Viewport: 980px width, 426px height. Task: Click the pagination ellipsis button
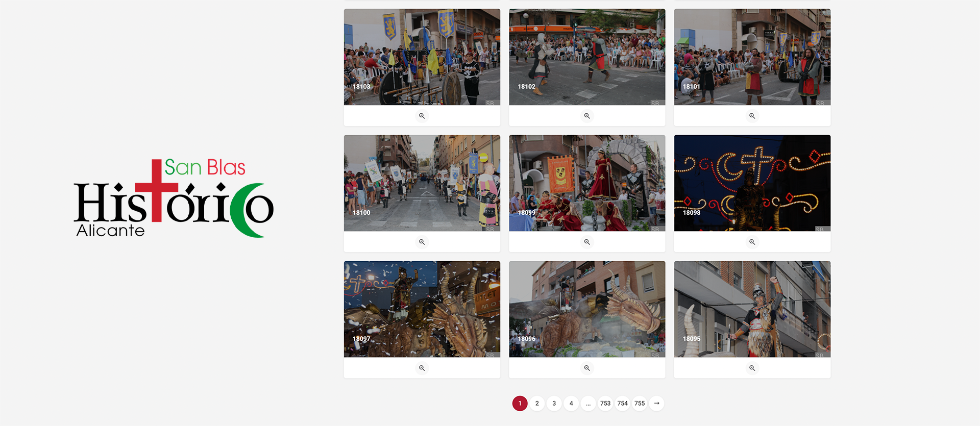588,403
